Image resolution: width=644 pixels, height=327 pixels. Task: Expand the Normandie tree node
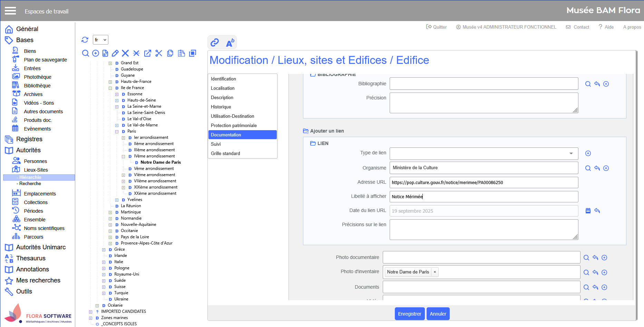tap(110, 219)
